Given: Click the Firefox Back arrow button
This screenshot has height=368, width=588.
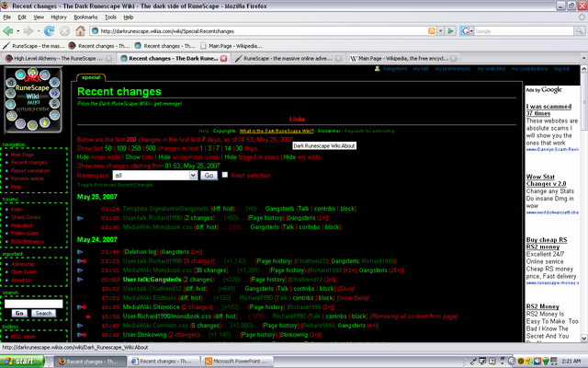Looking at the screenshot, I should (7, 30).
